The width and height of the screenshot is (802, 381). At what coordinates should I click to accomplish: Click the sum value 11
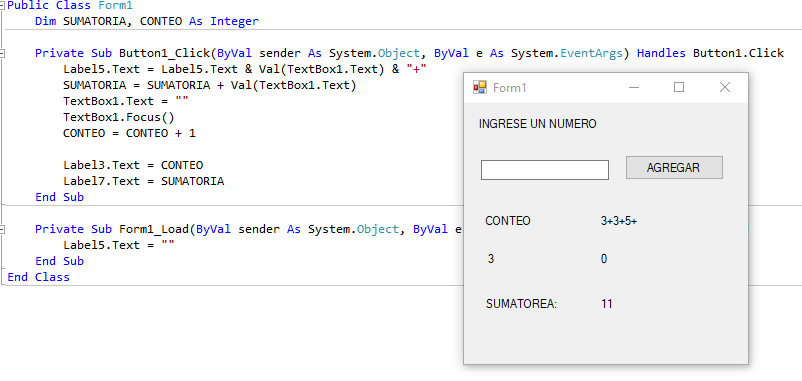[x=607, y=304]
